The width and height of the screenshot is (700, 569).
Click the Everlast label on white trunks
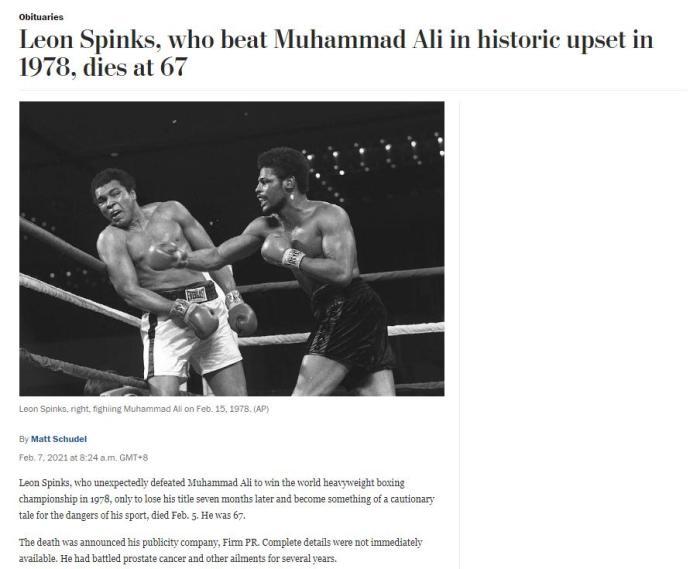[196, 295]
